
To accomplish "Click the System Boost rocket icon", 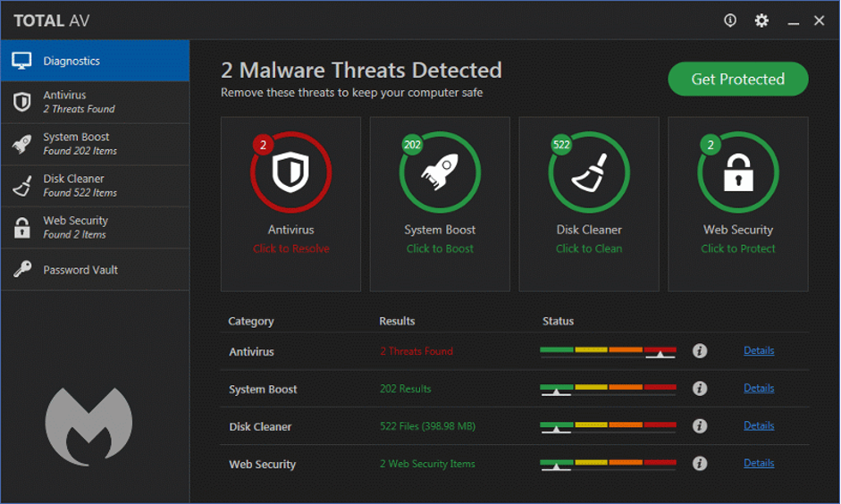I will click(x=440, y=172).
